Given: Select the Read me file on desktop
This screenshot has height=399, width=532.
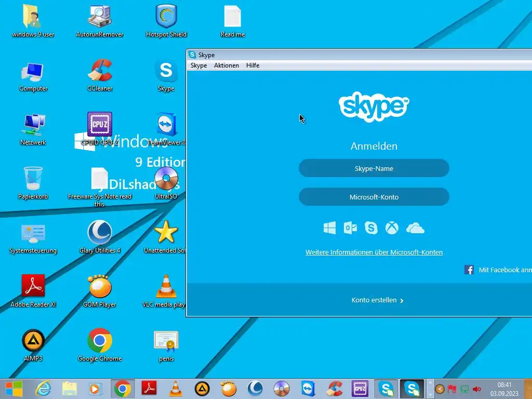Looking at the screenshot, I should tap(232, 21).
